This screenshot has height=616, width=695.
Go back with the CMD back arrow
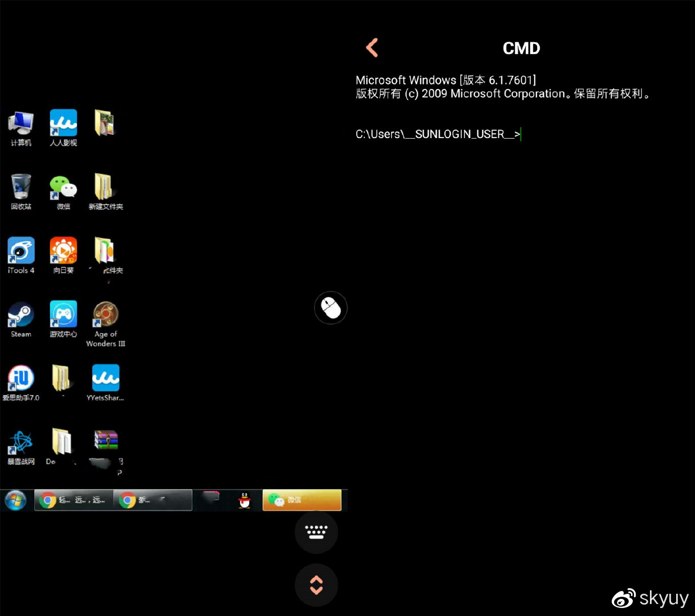coord(372,48)
